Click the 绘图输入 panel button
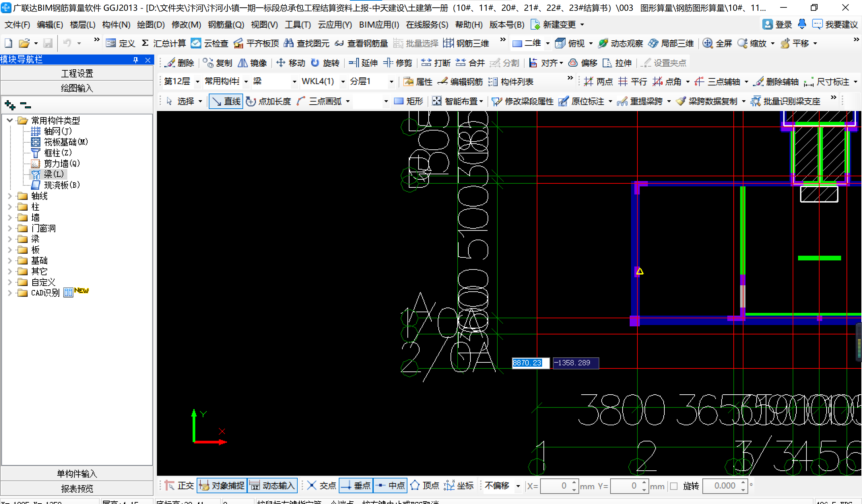The height and width of the screenshot is (504, 862). (x=77, y=88)
